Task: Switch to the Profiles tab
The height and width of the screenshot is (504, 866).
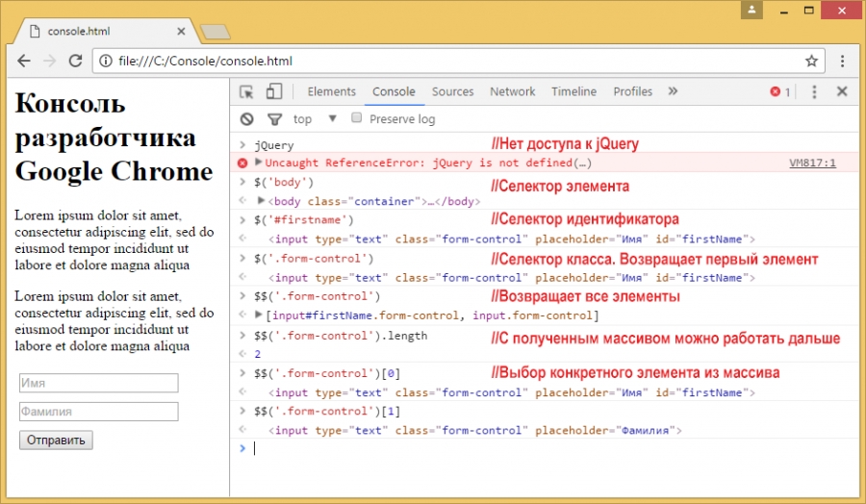Action: click(x=633, y=91)
